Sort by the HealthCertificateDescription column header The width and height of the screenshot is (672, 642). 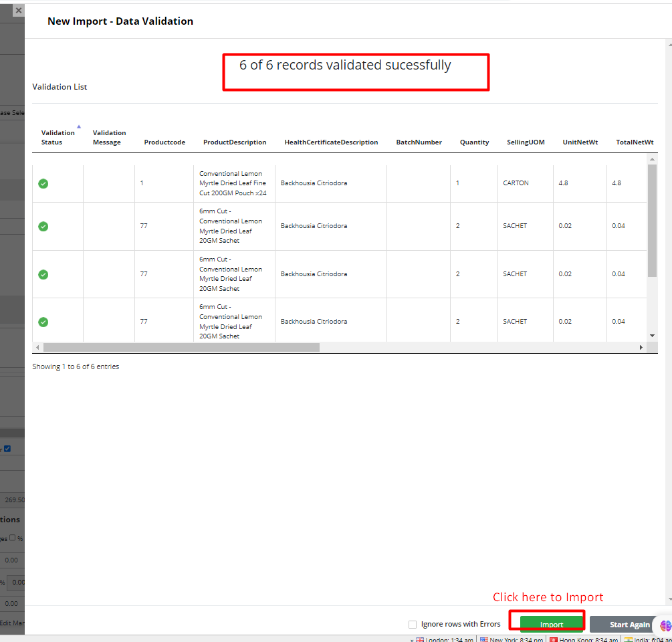point(331,142)
